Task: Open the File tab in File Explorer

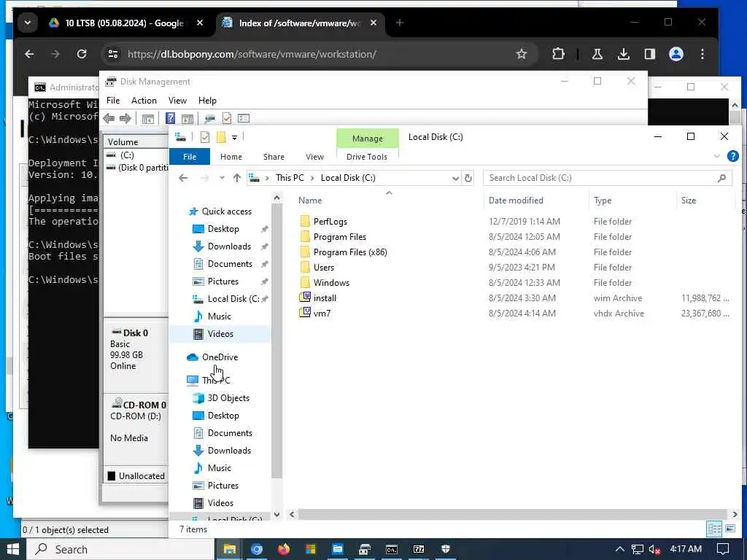Action: (190, 157)
